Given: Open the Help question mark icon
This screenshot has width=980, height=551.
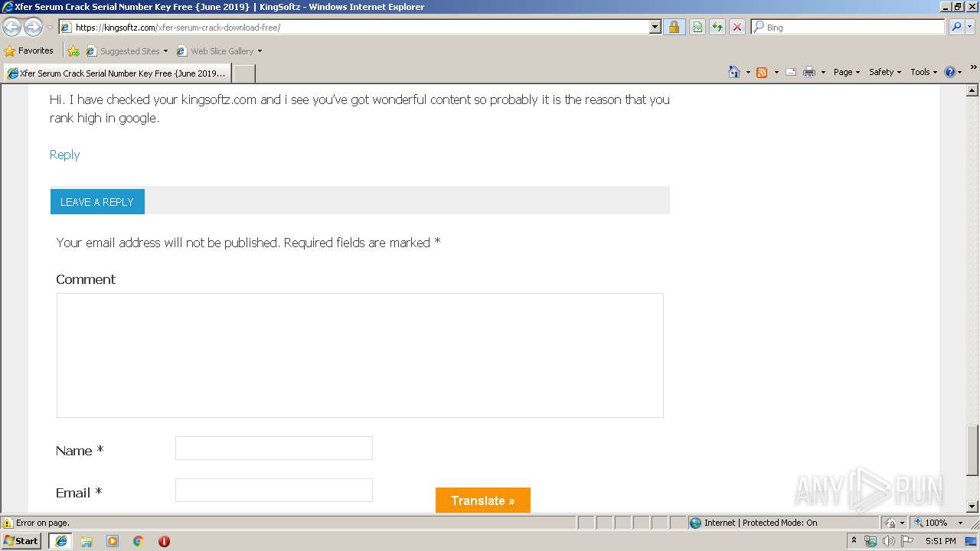Looking at the screenshot, I should tap(950, 72).
